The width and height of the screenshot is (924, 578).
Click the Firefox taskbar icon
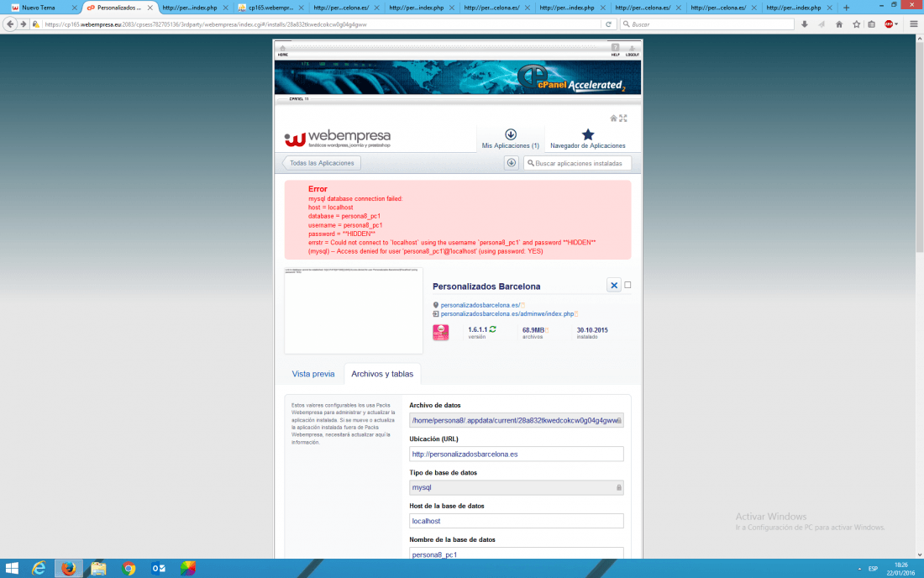69,569
